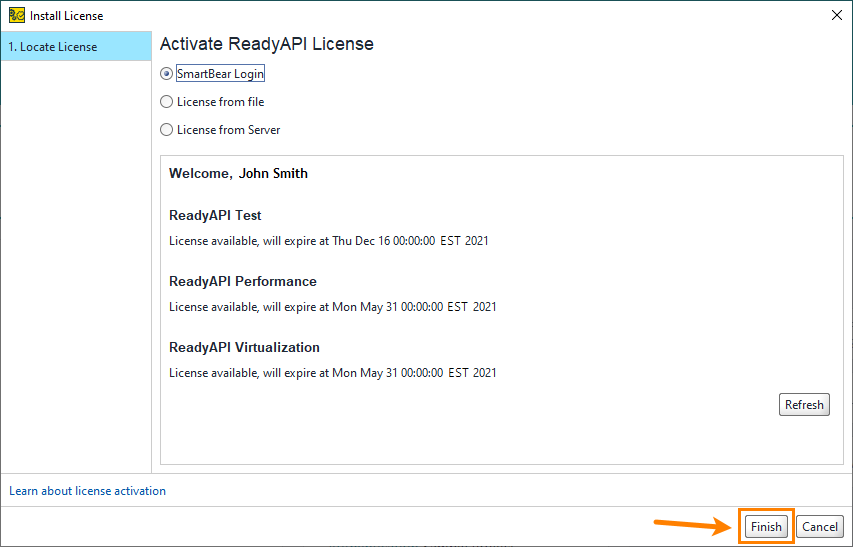Image resolution: width=853 pixels, height=547 pixels.
Task: Click the Activate ReadyAPI License heading
Action: click(x=267, y=44)
